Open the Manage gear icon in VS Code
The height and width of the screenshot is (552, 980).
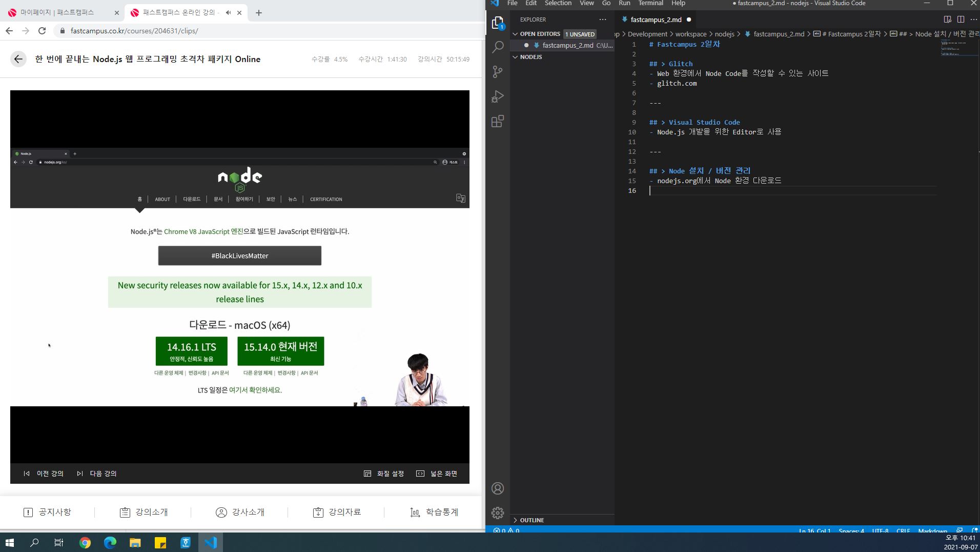click(498, 513)
